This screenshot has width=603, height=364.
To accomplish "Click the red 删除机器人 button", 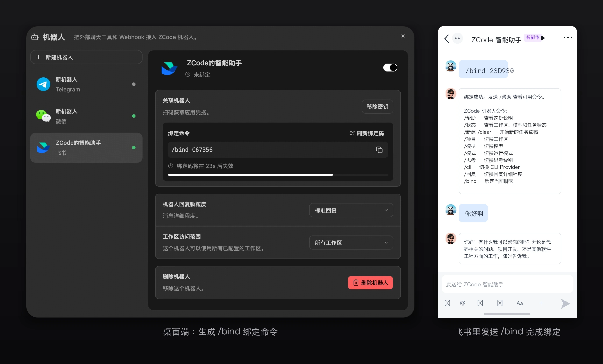I will 370,283.
